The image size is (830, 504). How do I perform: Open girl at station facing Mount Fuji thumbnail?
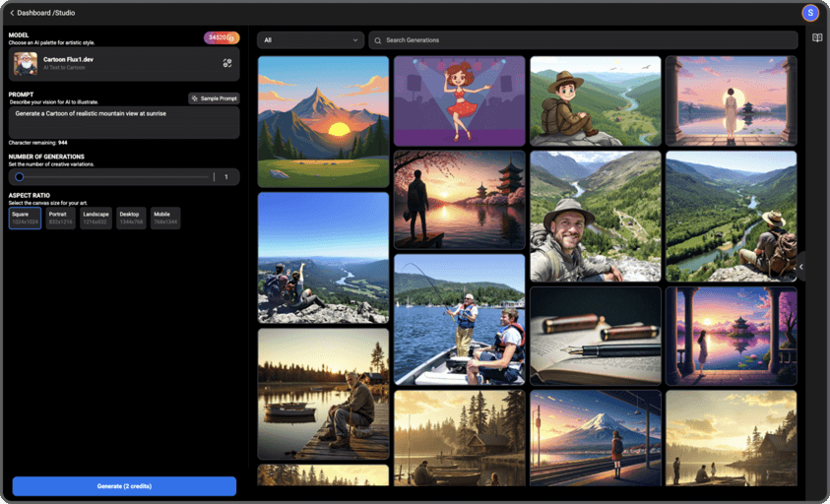click(x=596, y=438)
